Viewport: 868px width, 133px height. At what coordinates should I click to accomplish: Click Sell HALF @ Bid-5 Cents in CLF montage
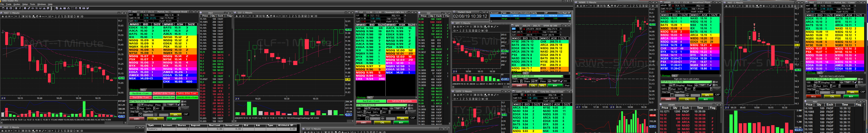[x=402, y=101]
